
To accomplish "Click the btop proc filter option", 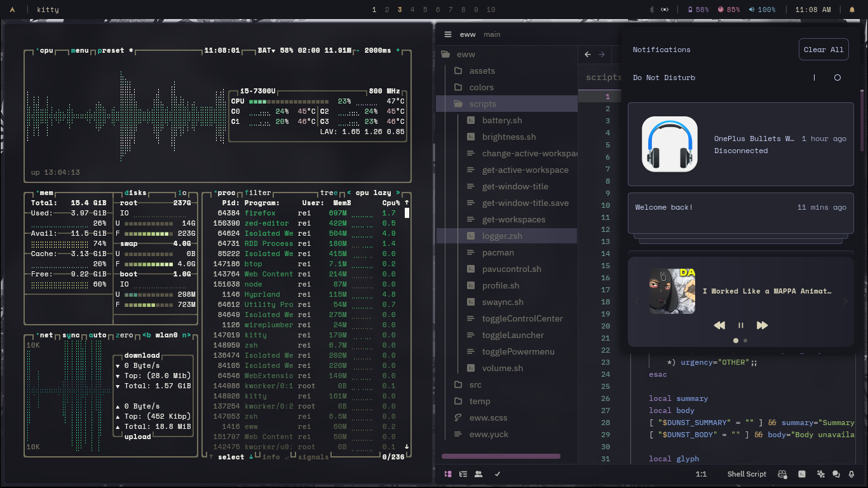I will [258, 193].
